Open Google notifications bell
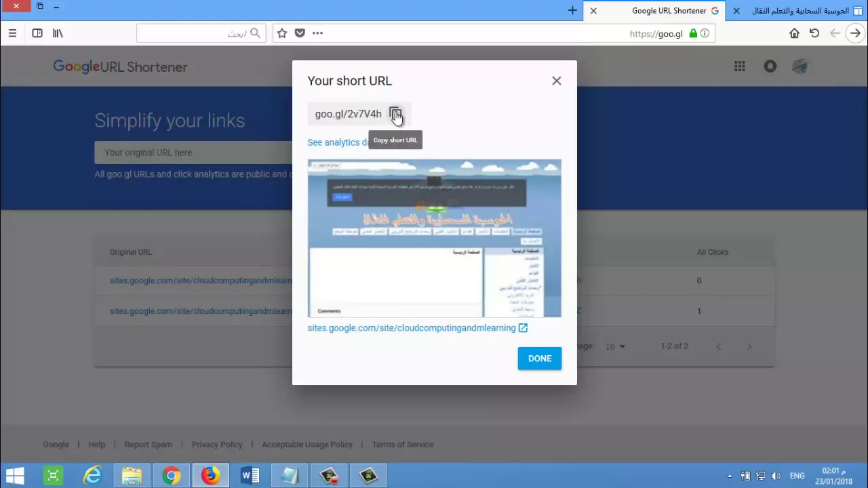Screen dimensions: 868x488 pos(770,66)
